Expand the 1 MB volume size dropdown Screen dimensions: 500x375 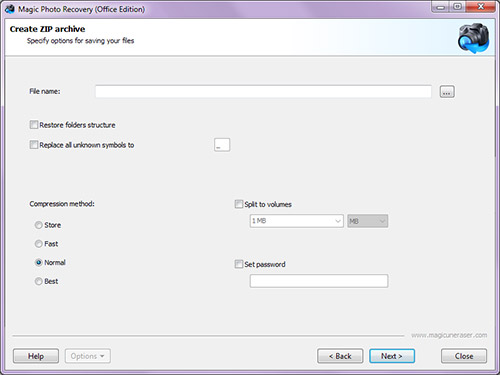pyautogui.click(x=296, y=221)
